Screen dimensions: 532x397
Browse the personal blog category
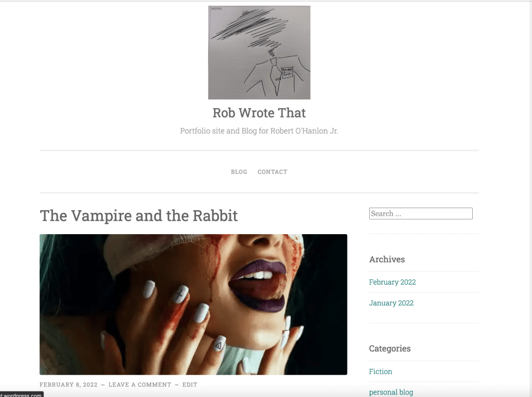click(x=391, y=392)
